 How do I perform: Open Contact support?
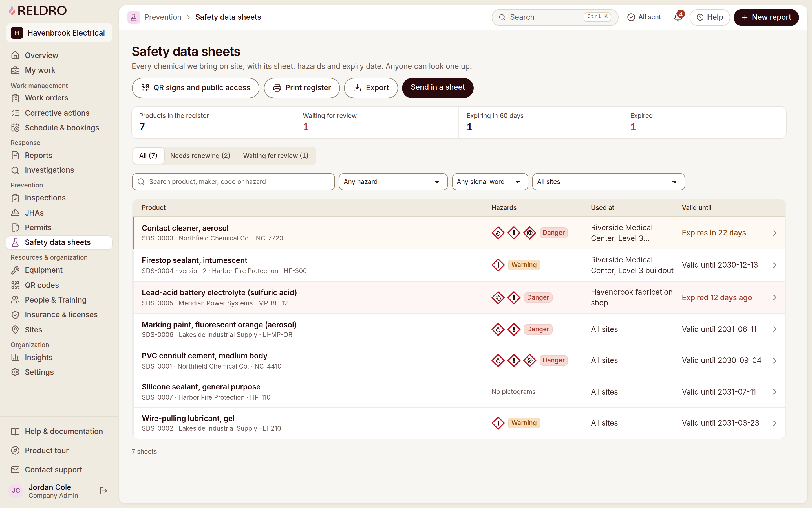(59, 470)
